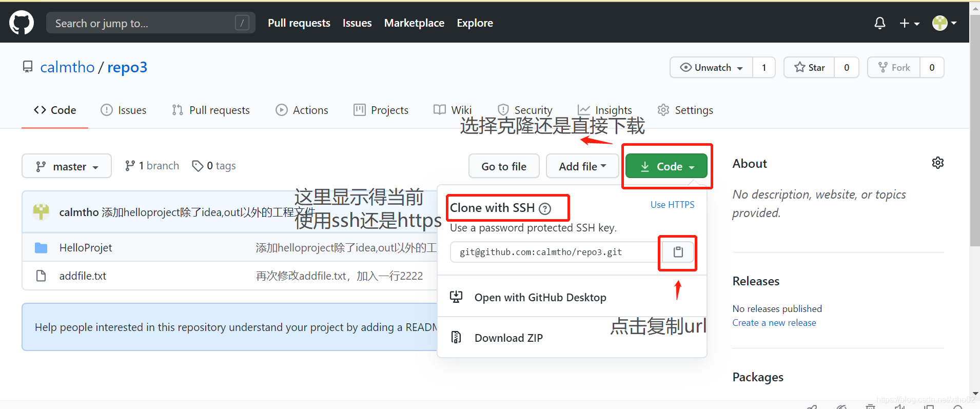This screenshot has height=409, width=980.
Task: Open the calmtho owner profile link
Action: (67, 67)
